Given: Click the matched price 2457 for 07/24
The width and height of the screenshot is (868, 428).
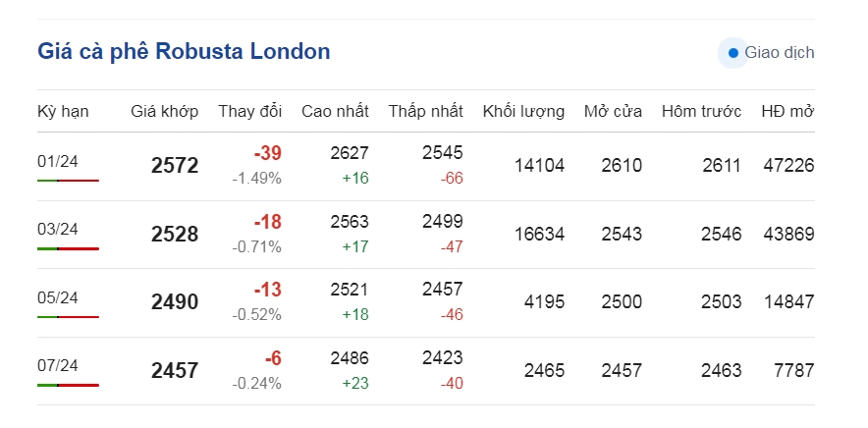Looking at the screenshot, I should tap(175, 370).
